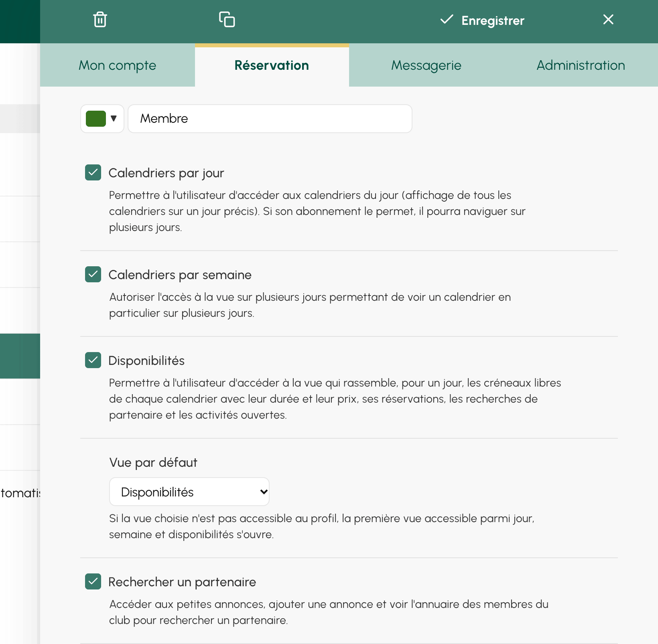Viewport: 658px width, 644px height.
Task: Switch to the Mon compte tab
Action: click(118, 65)
